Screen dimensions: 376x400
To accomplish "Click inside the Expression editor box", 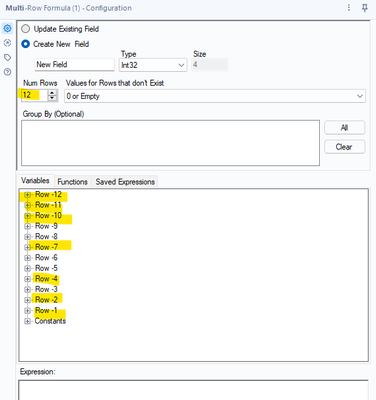I will point(193,390).
